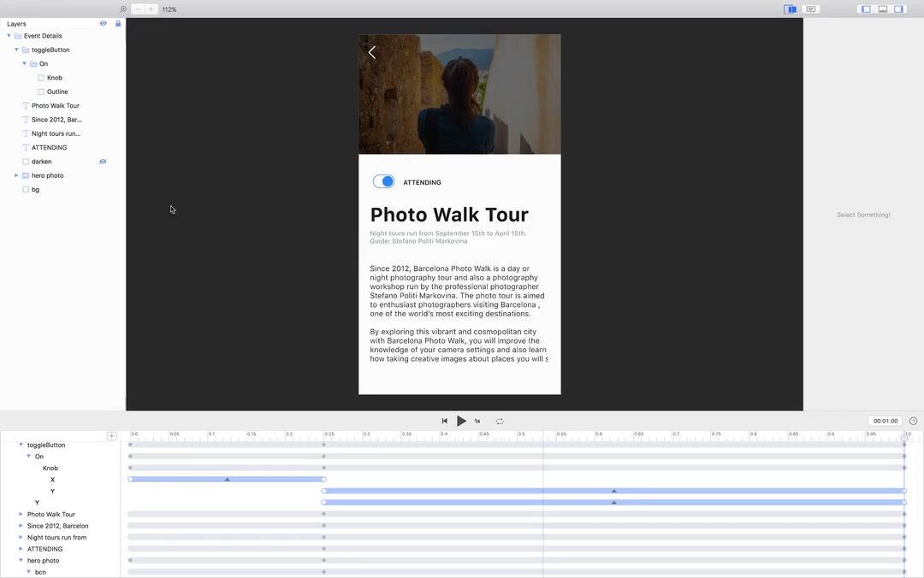Select the 'Night tours run...' layer
Image resolution: width=924 pixels, height=578 pixels.
pos(56,133)
